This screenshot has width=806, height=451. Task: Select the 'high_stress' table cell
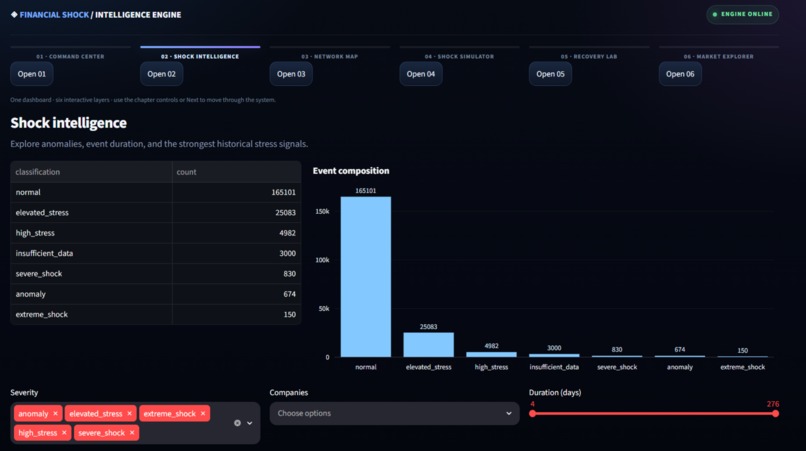[x=91, y=233]
